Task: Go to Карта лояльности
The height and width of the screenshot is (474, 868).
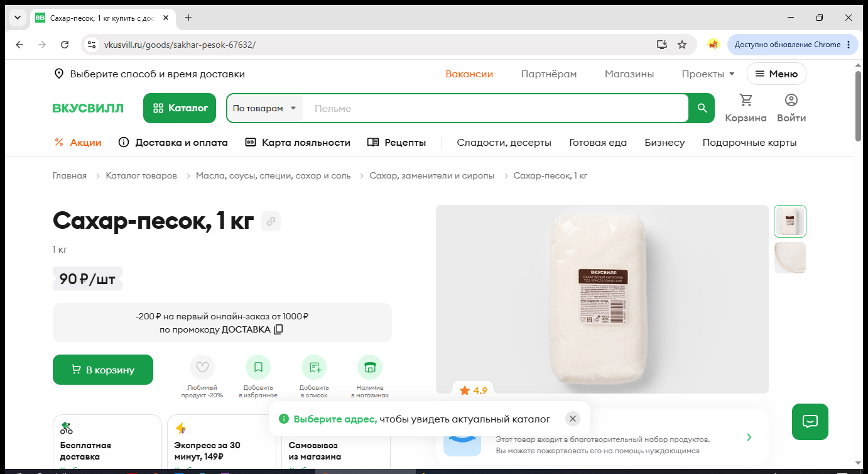Action: (298, 143)
